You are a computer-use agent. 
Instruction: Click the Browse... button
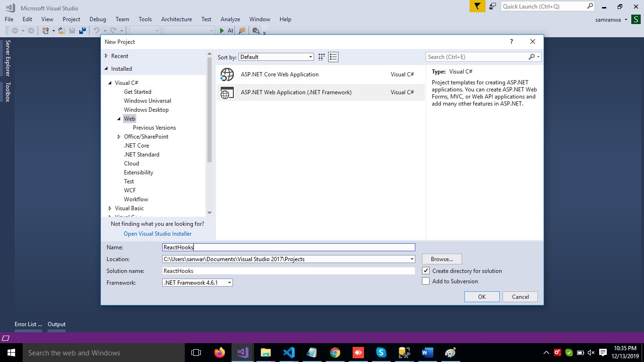442,259
